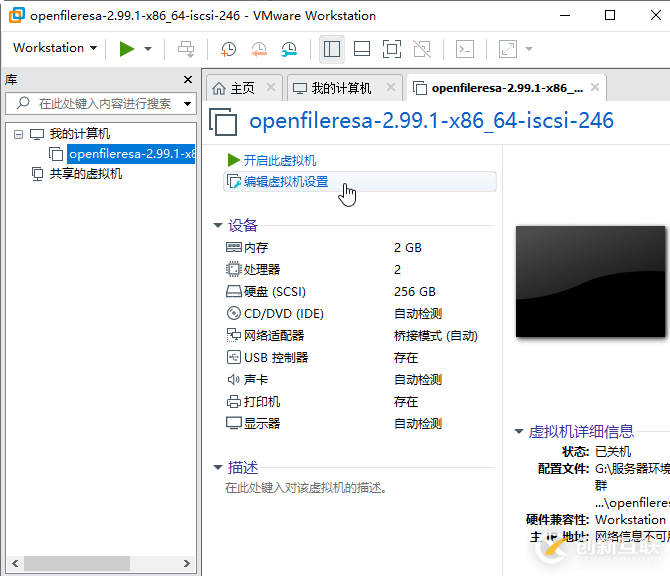Click the take snapshot clock icon
Viewport: 670px width, 576px height.
(229, 48)
